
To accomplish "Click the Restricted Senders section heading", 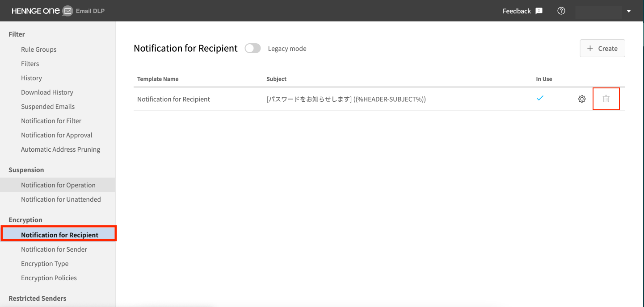I will coord(38,298).
